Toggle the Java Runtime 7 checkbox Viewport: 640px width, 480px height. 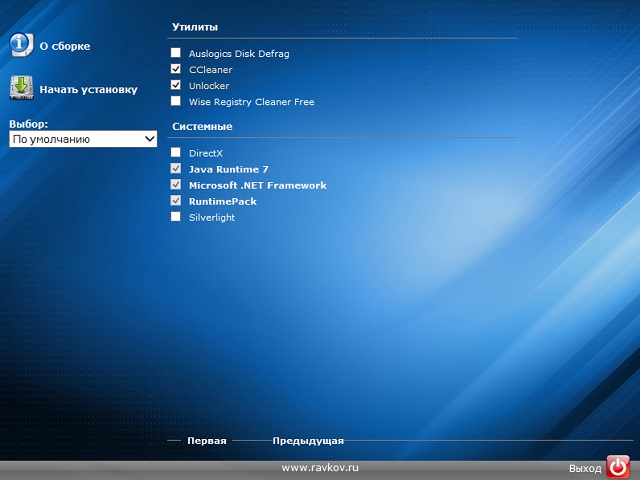pyautogui.click(x=176, y=168)
